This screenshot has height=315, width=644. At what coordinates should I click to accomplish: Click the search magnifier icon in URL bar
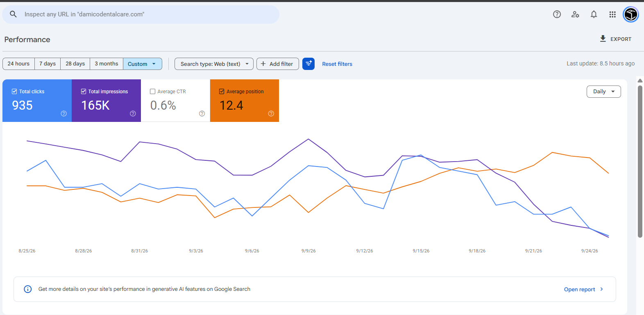point(13,14)
